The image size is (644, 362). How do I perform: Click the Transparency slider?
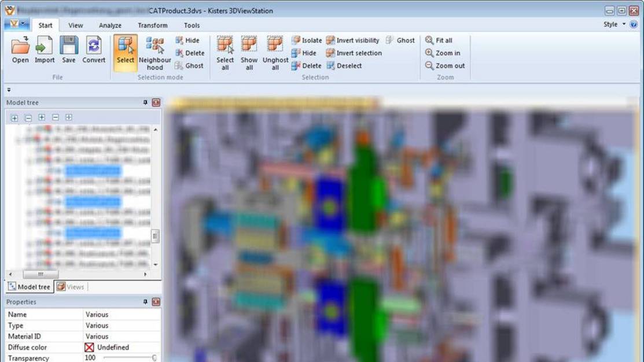tap(130, 358)
